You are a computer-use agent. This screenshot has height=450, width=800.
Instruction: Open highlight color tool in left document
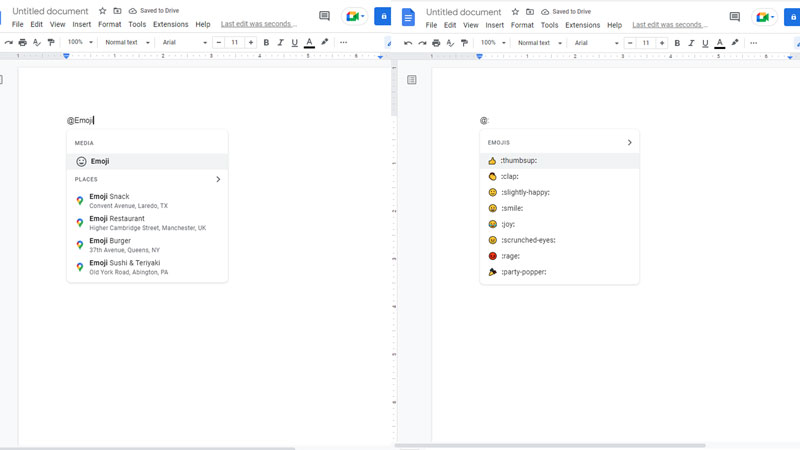click(324, 42)
